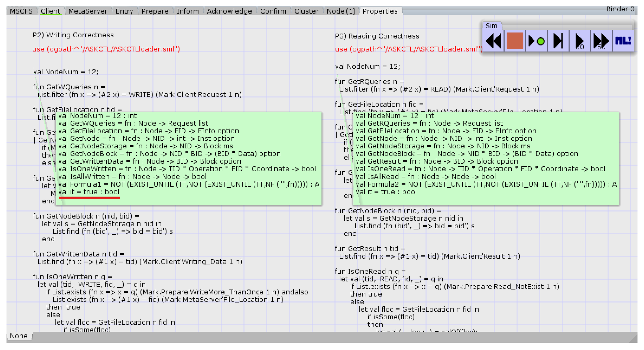Open the Client page tab
This screenshot has width=644, height=350.
pos(50,11)
